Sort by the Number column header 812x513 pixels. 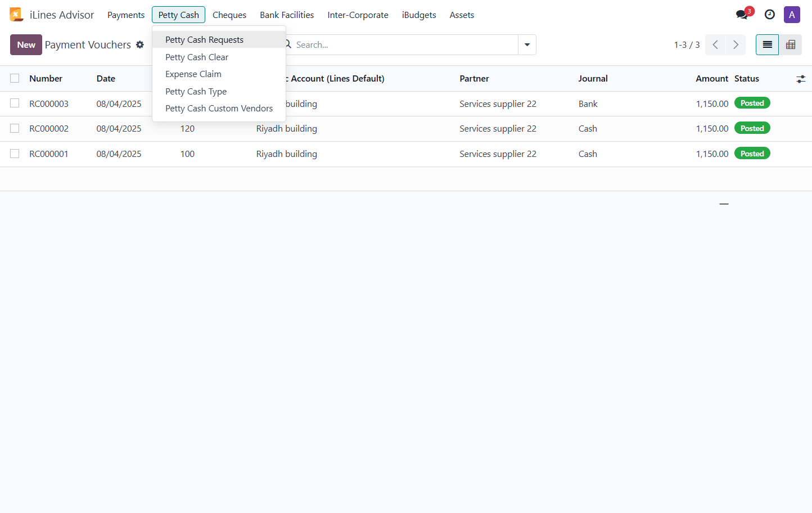pos(46,78)
